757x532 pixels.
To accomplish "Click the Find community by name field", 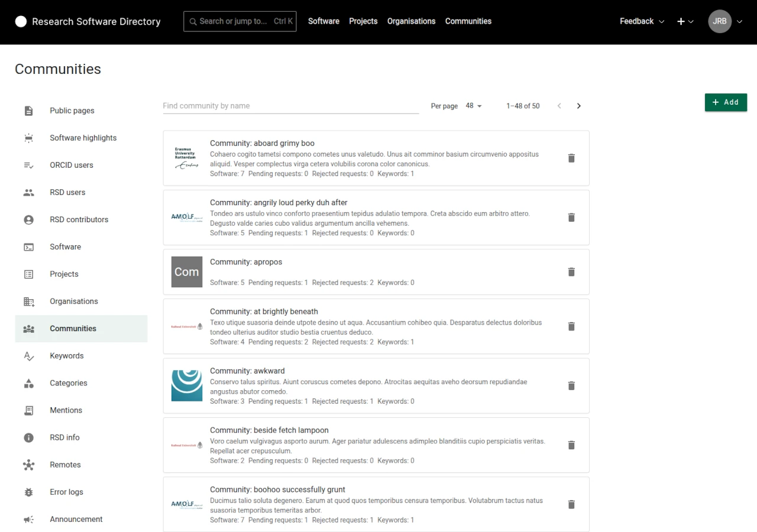I will pyautogui.click(x=290, y=106).
